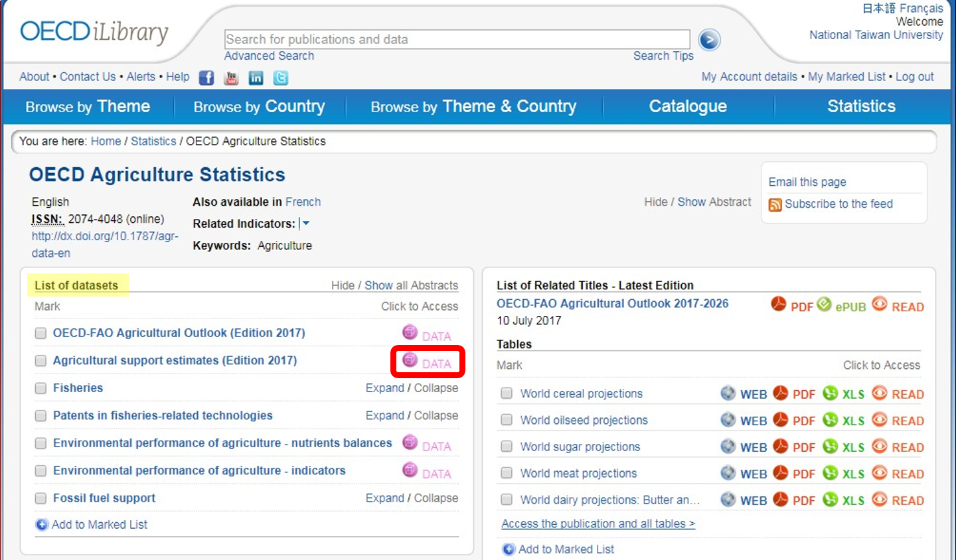Download XLS of World dairy projections
956x560 pixels.
pyautogui.click(x=844, y=500)
